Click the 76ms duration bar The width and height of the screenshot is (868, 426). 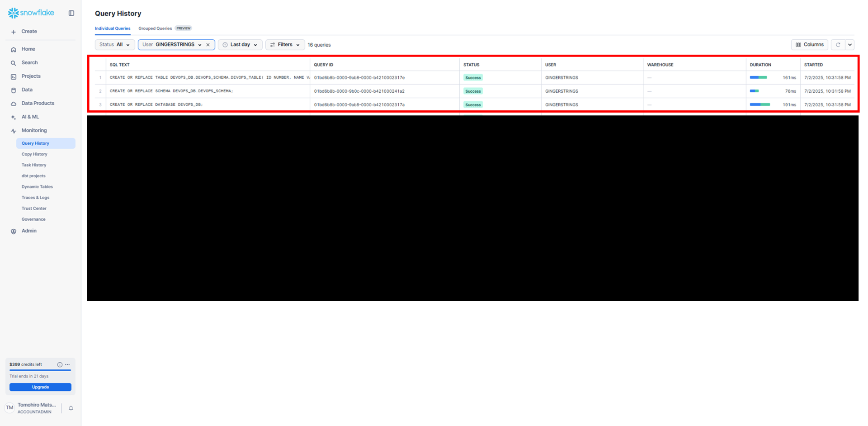pyautogui.click(x=755, y=91)
